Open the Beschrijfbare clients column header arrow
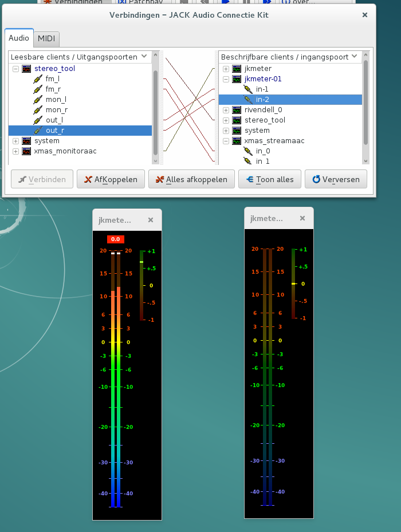Screen dimensions: 401x532 pyautogui.click(x=355, y=56)
